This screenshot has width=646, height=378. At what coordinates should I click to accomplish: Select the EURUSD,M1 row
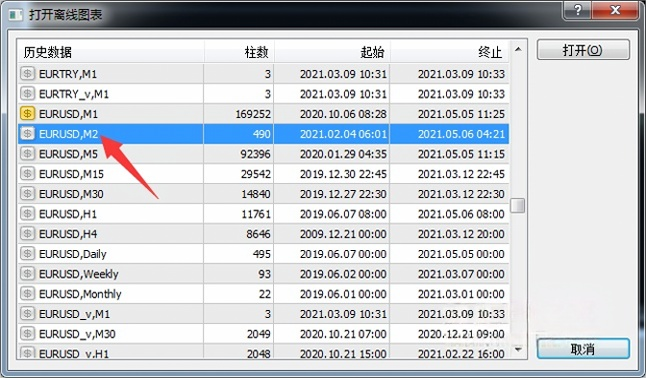(x=264, y=114)
